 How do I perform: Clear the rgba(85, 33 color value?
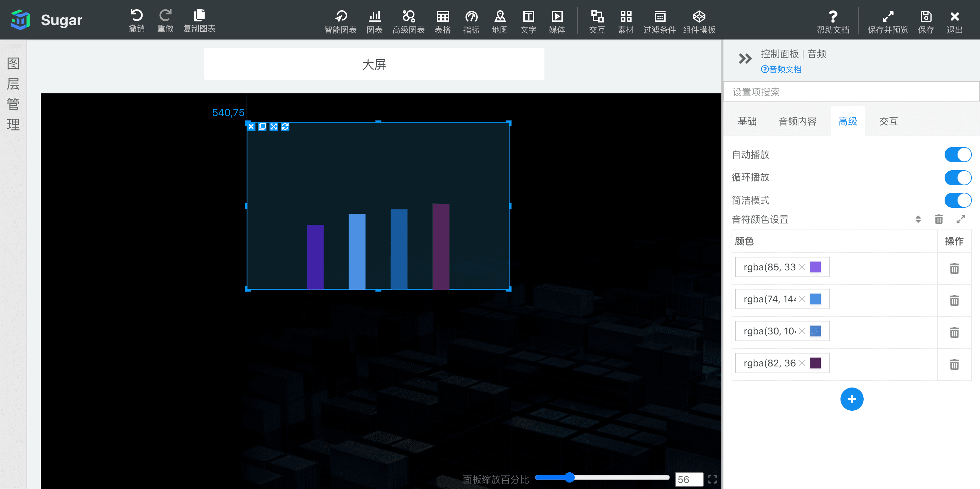pyautogui.click(x=801, y=267)
